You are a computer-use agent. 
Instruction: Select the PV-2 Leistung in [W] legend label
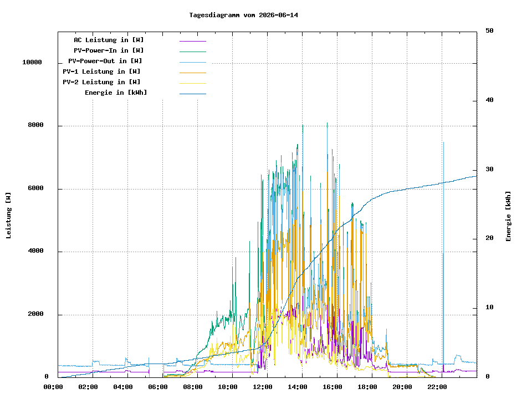point(101,82)
